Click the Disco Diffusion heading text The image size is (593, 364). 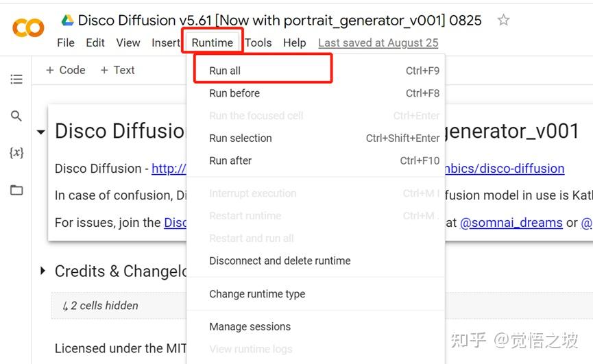click(x=120, y=131)
